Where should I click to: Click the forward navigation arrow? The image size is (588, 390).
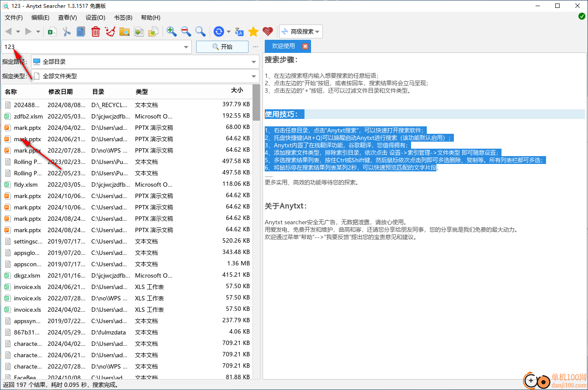click(x=28, y=31)
